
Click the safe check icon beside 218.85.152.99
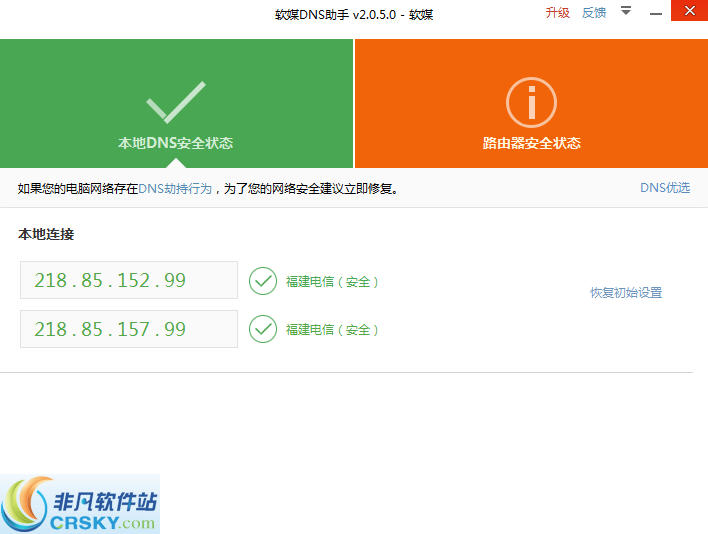pyautogui.click(x=263, y=281)
